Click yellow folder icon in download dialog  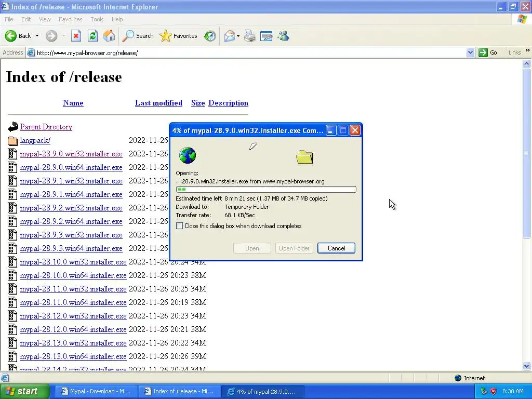(x=304, y=157)
